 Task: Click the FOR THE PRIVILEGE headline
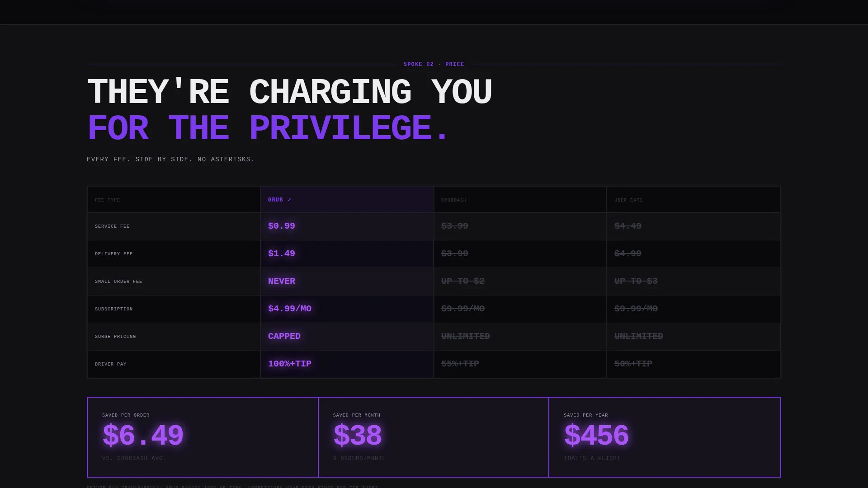click(x=268, y=128)
